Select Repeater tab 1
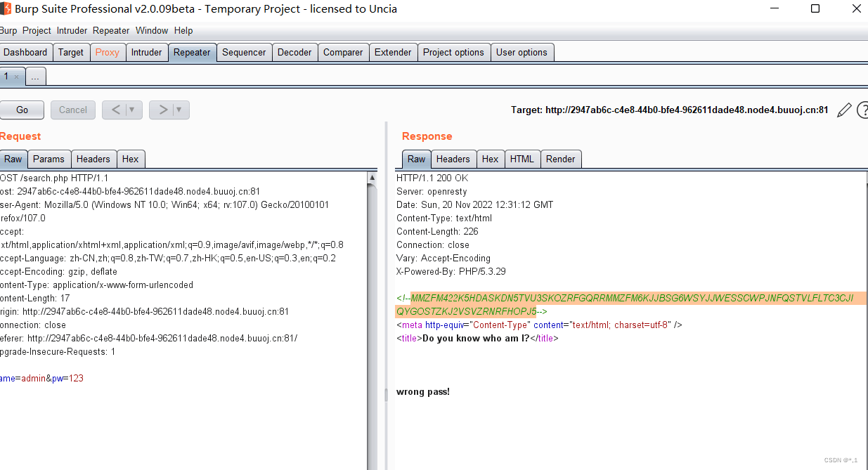The image size is (868, 470). click(x=6, y=76)
